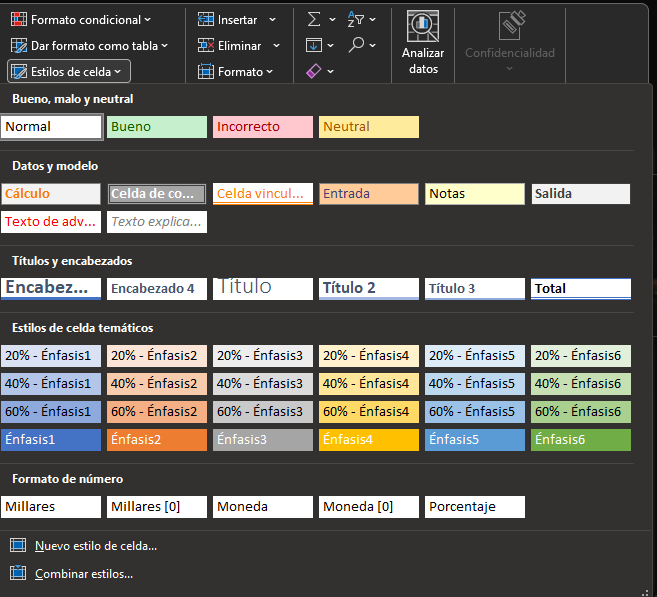Select the Entrada style
The height and width of the screenshot is (597, 657).
[369, 194]
